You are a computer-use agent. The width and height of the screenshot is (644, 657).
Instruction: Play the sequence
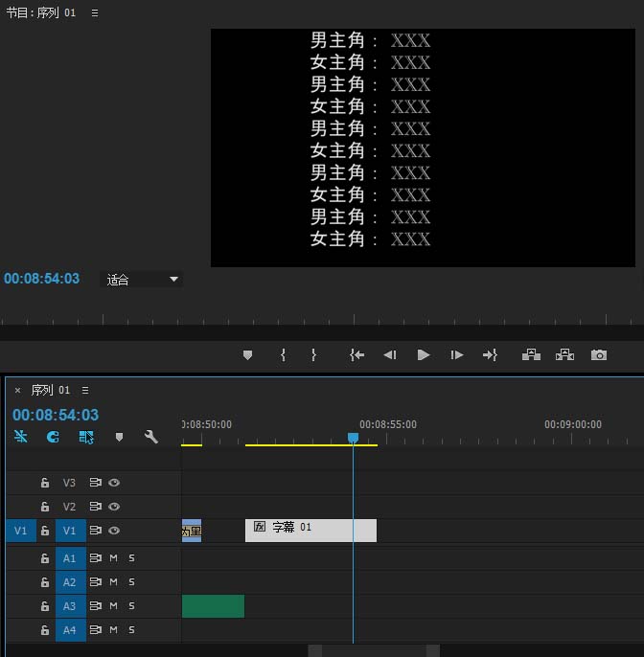point(424,355)
